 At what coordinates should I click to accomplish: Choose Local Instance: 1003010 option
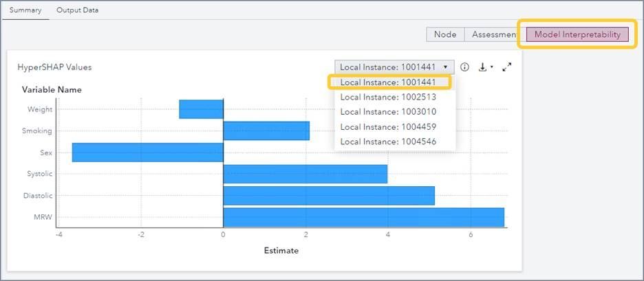[x=389, y=112]
